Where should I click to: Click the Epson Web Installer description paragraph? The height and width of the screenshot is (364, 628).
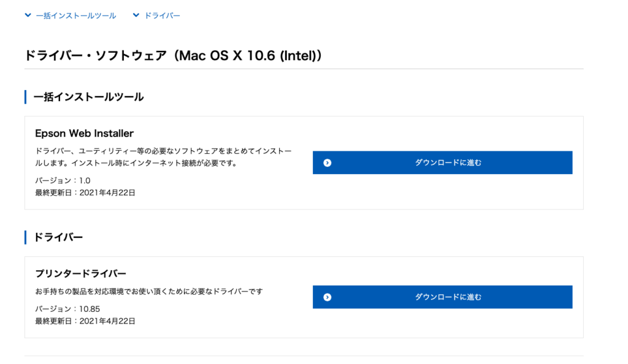point(163,157)
